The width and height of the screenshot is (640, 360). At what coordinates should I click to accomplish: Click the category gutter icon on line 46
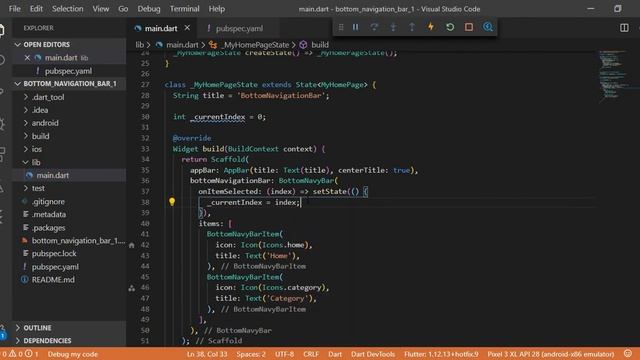(x=131, y=288)
